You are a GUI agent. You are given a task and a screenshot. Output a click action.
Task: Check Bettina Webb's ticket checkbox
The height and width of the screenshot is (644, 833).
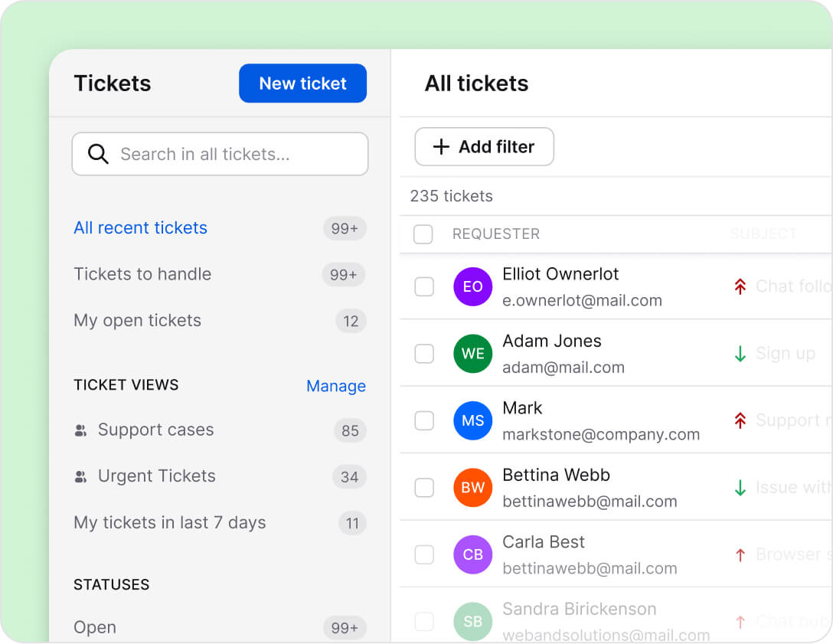[x=423, y=487]
